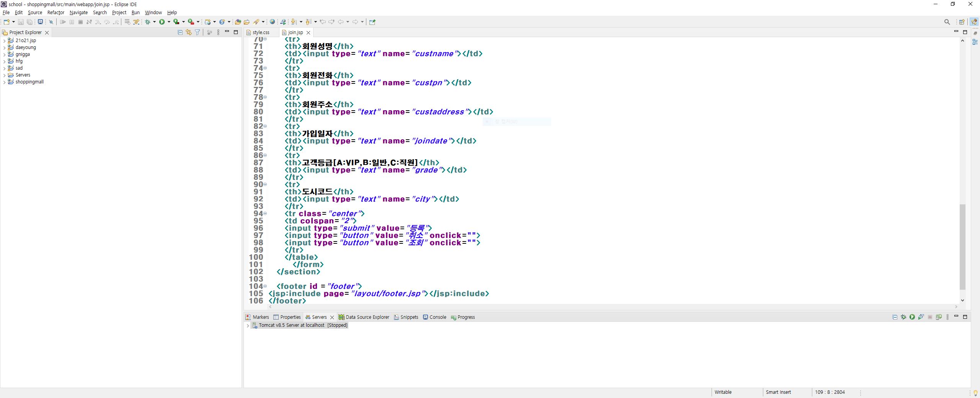This screenshot has height=398, width=980.
Task: Click the Publish to Server icon
Action: 939,317
